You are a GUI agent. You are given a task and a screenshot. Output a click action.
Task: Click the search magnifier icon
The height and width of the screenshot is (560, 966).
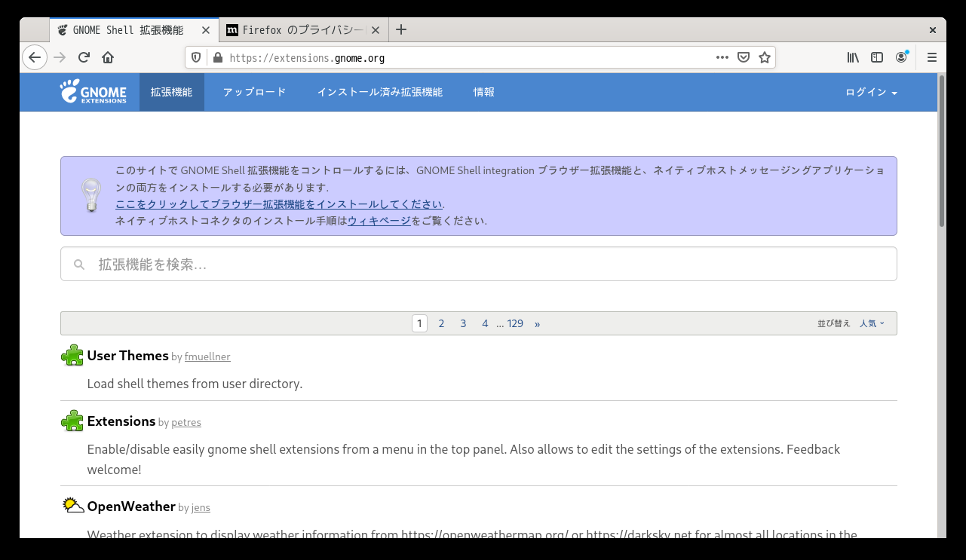pyautogui.click(x=79, y=265)
